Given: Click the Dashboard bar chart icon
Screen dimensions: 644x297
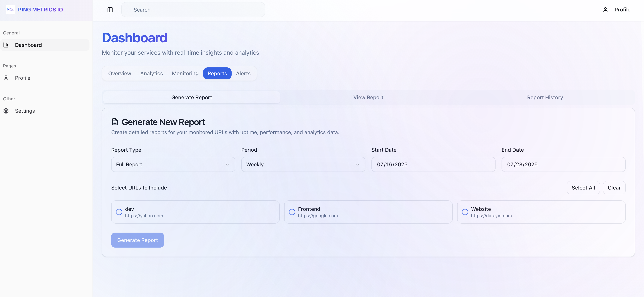Looking at the screenshot, I should (6, 45).
